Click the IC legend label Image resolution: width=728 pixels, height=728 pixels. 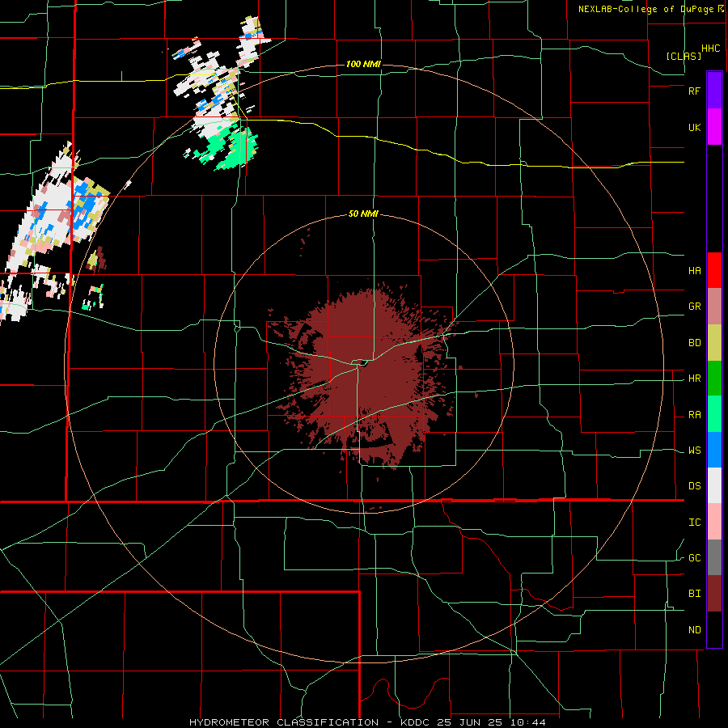click(694, 523)
